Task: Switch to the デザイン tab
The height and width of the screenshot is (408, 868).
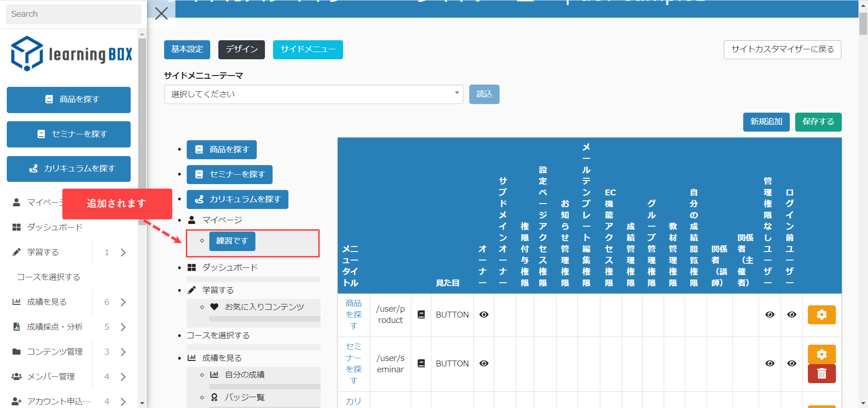Action: (x=241, y=49)
